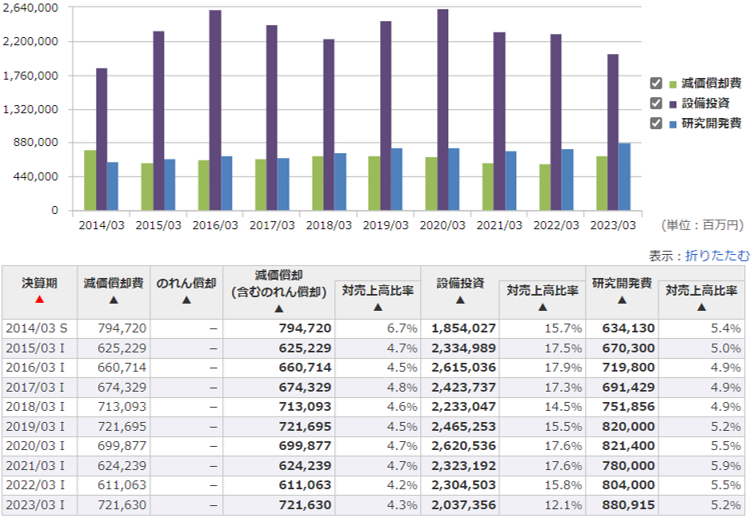Sort by 研究開発費 column arrow
Image resolution: width=751 pixels, height=518 pixels.
click(621, 299)
